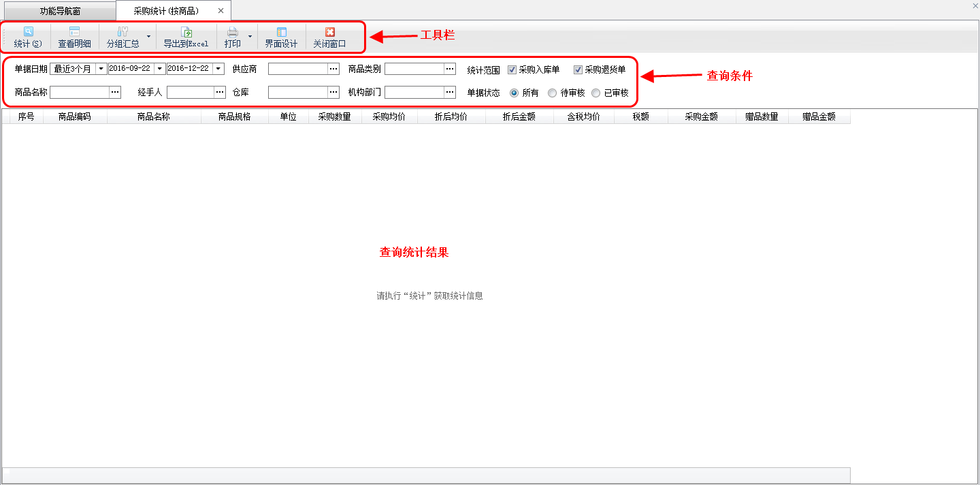This screenshot has height=485, width=980.
Task: Switch to the 功能导航窗 tab
Action: 60,11
